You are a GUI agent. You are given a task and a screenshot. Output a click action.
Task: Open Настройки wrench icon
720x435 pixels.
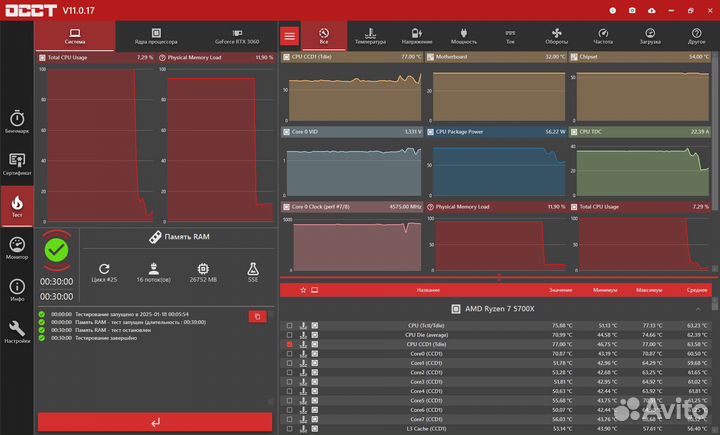[17, 332]
